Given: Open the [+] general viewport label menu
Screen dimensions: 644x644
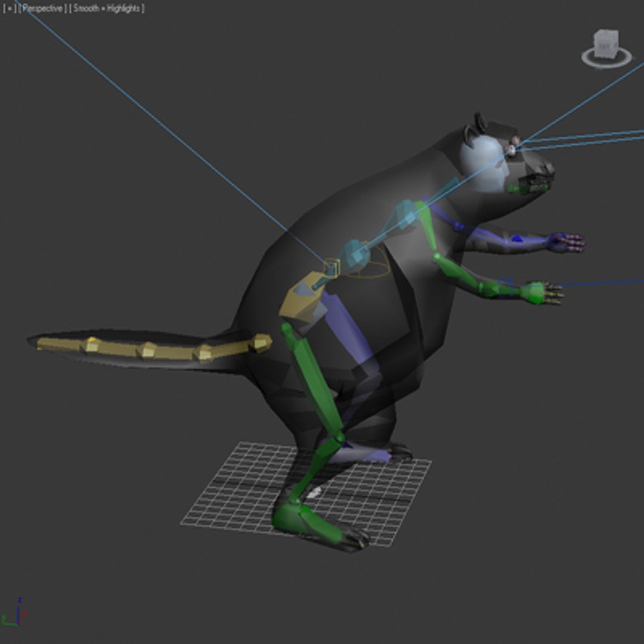Looking at the screenshot, I should [x=10, y=8].
